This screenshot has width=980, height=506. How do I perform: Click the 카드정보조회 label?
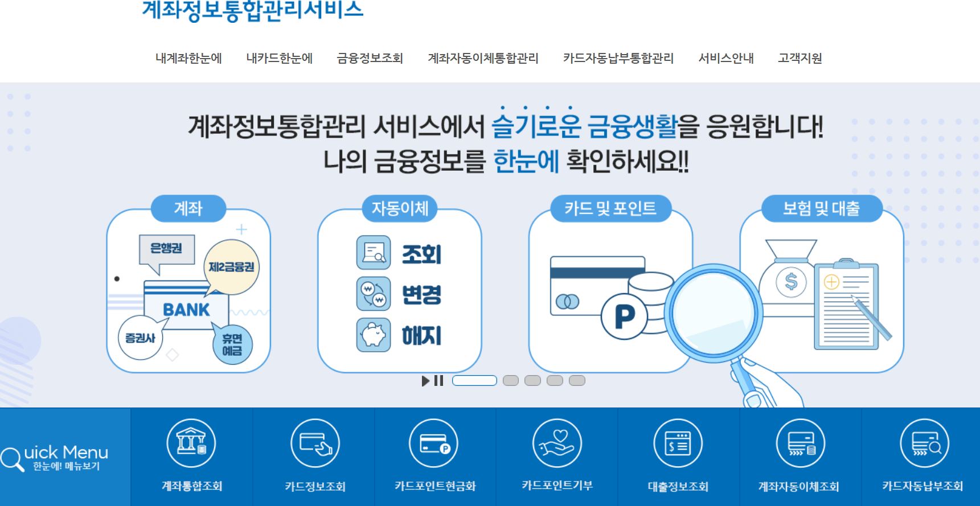[315, 486]
